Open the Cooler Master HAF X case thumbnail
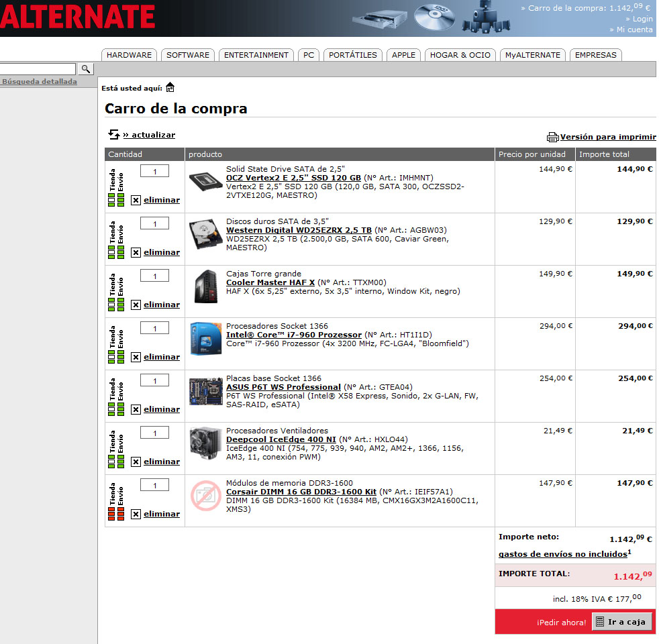 coord(206,286)
